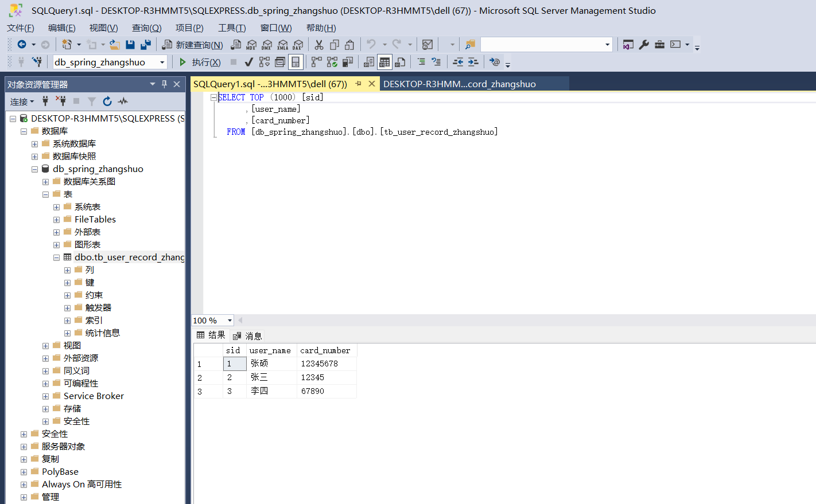Toggle Include Client Statistics
Screen dimensions: 816x504
(x=347, y=62)
